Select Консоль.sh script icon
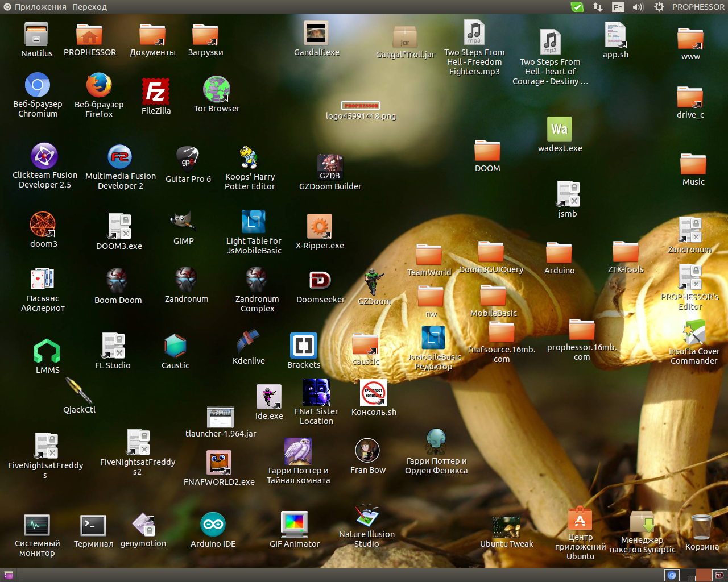 374,393
